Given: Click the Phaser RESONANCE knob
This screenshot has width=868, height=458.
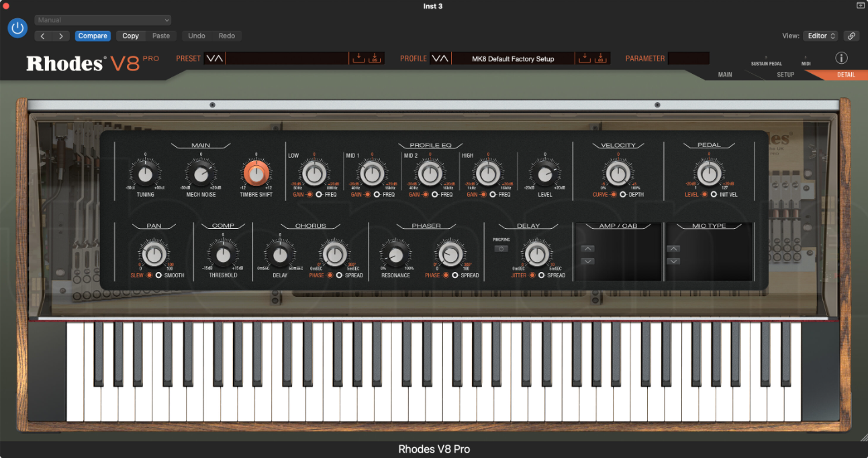Looking at the screenshot, I should (395, 255).
